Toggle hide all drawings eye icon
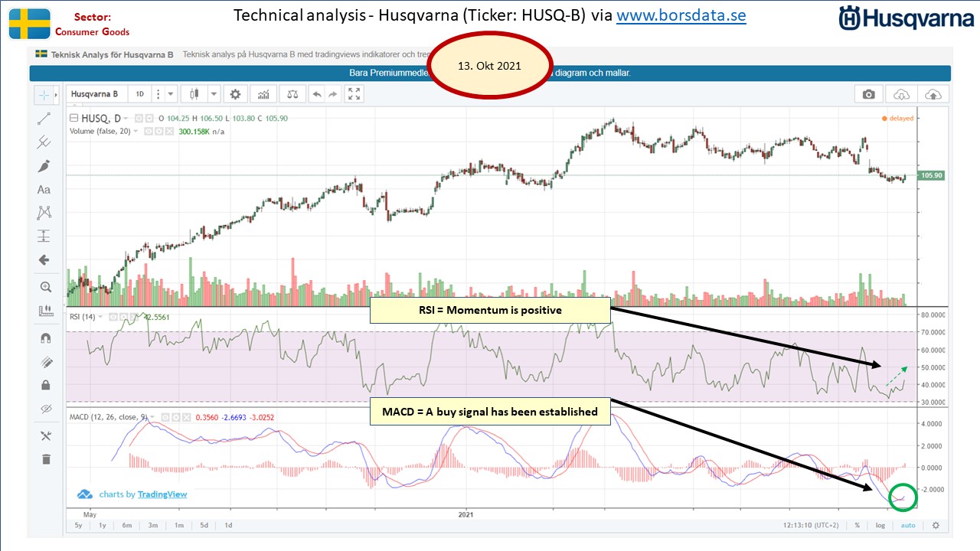The image size is (980, 551). click(45, 409)
